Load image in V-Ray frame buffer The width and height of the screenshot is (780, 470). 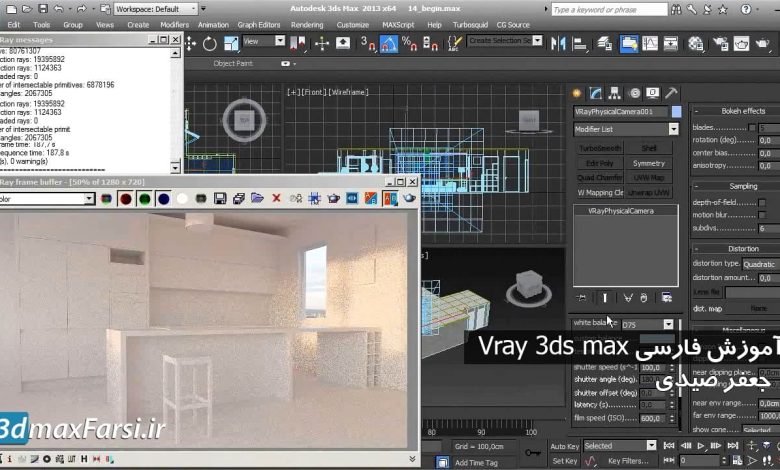click(257, 199)
